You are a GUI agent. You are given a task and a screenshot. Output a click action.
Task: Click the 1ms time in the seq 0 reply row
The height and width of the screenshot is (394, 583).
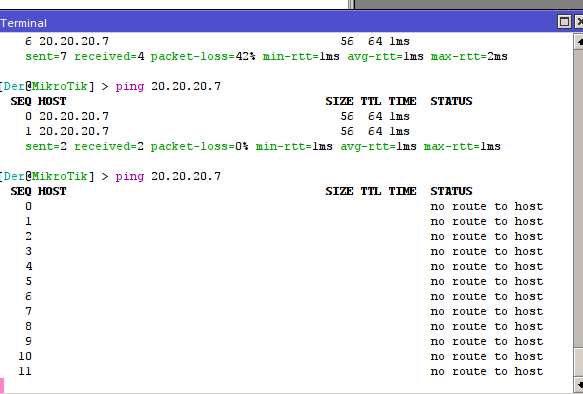(399, 116)
